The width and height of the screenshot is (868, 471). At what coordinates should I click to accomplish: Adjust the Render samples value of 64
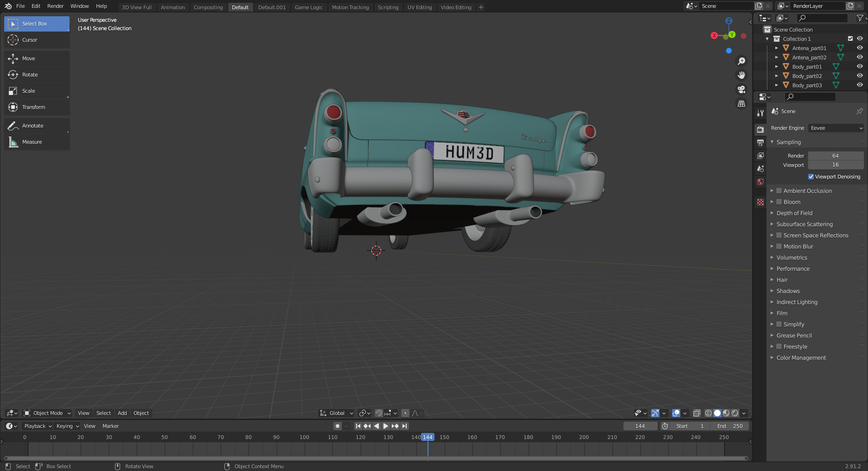(x=835, y=156)
